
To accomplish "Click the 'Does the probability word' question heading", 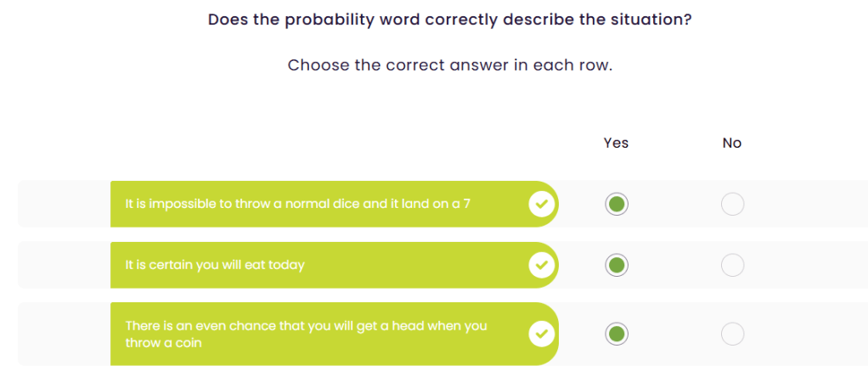I will point(449,19).
